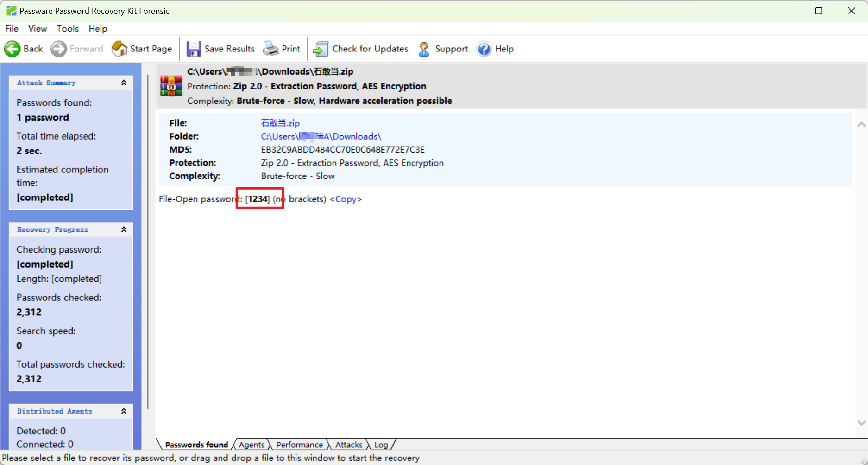The height and width of the screenshot is (465, 868).
Task: Open the Downloads folder path link
Action: [321, 136]
